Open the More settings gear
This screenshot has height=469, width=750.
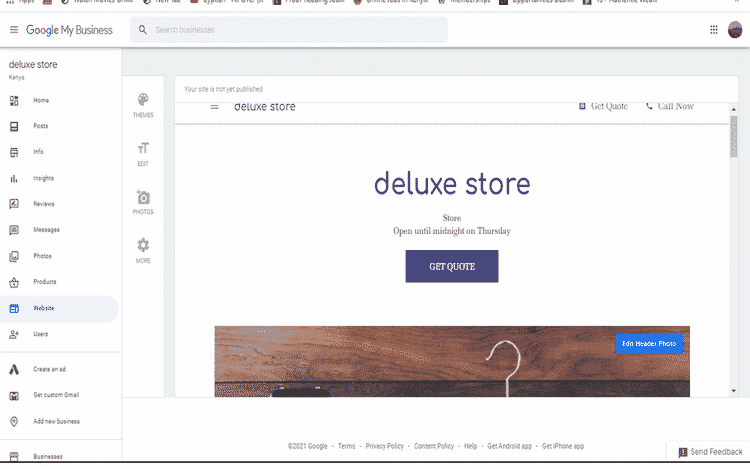coord(143,245)
